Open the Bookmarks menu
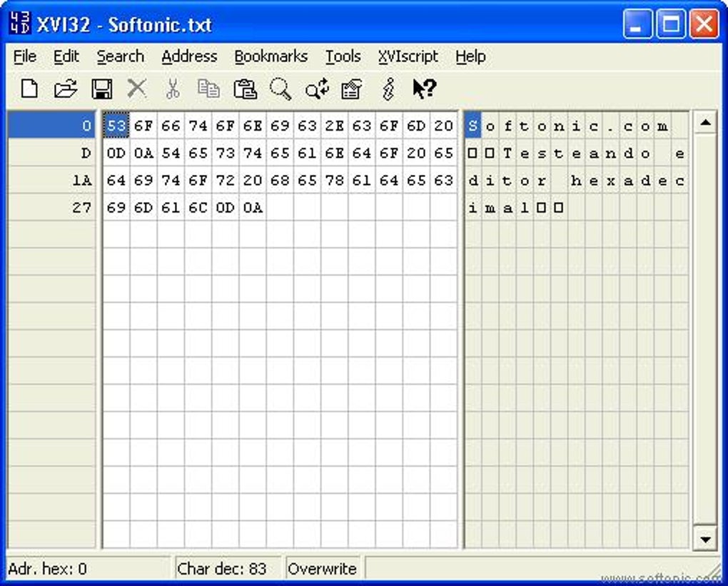The width and height of the screenshot is (728, 586). (271, 56)
